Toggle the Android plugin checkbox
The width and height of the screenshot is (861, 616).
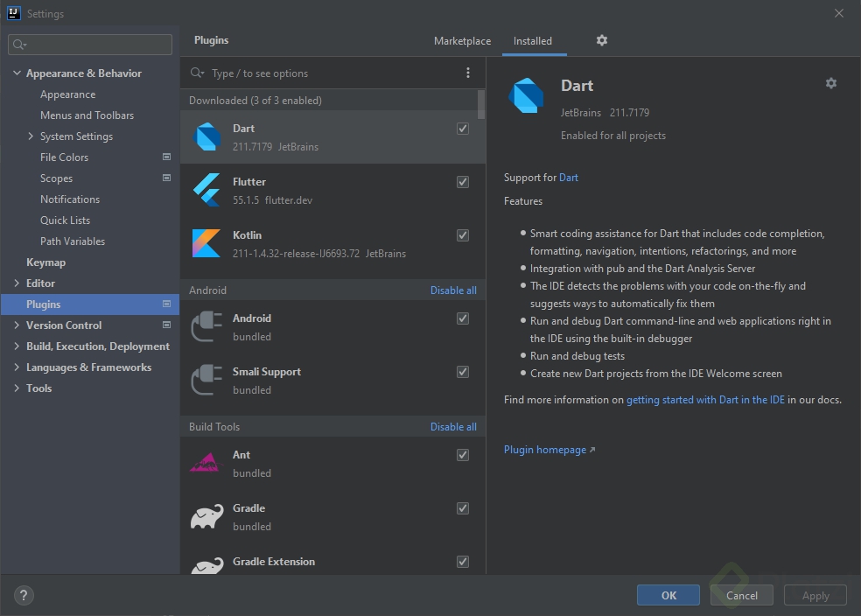463,318
